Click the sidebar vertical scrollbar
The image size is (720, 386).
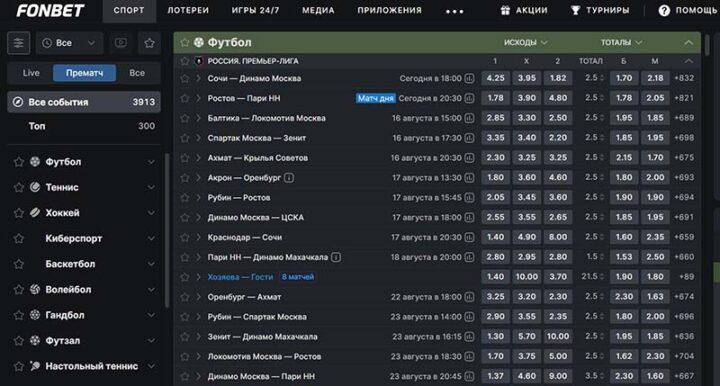tap(167, 229)
